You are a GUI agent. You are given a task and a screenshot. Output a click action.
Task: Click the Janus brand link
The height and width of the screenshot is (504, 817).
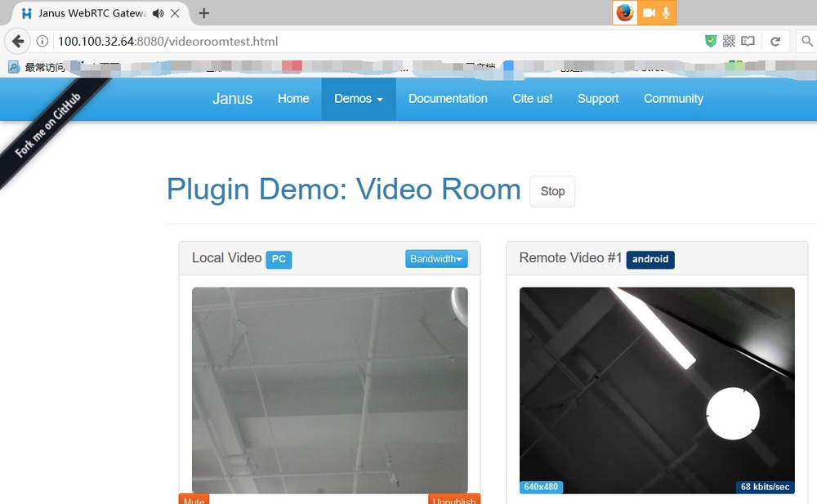pos(232,99)
